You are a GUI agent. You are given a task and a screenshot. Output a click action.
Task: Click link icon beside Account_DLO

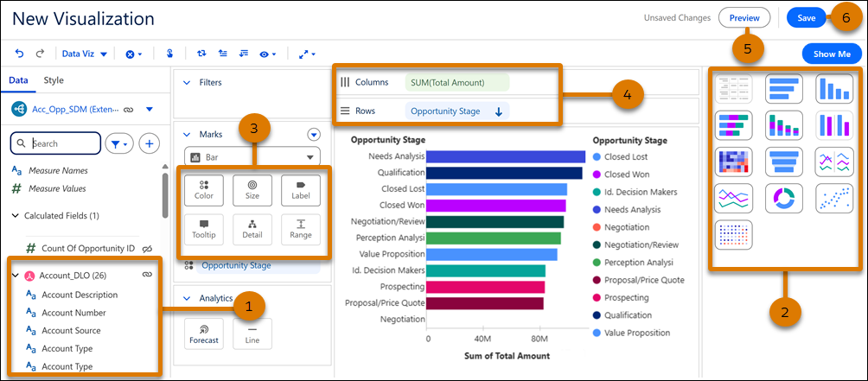pyautogui.click(x=147, y=274)
